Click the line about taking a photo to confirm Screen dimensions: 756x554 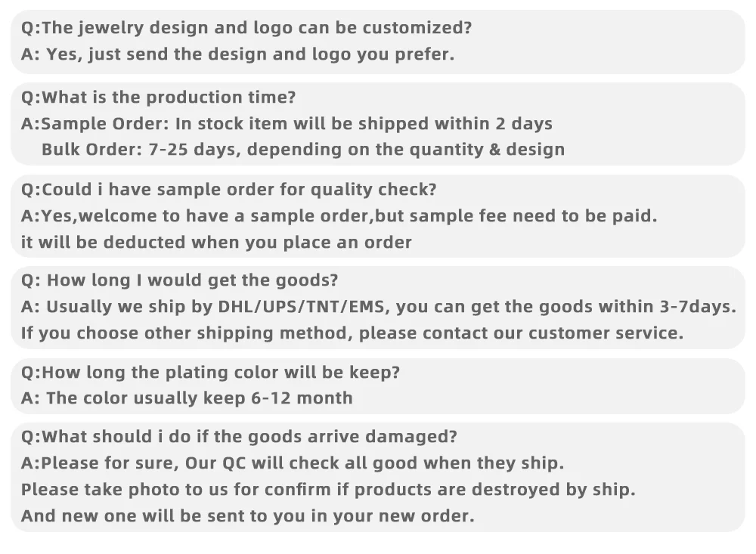(x=328, y=489)
